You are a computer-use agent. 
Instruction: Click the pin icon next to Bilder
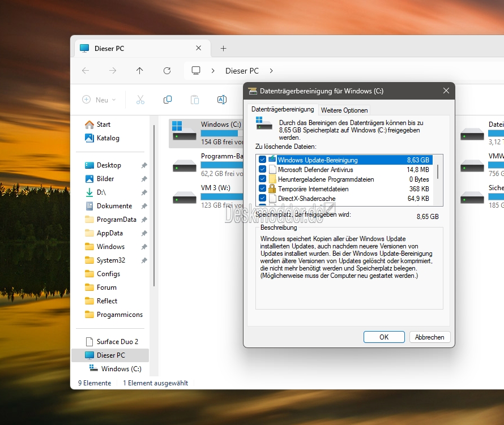click(x=144, y=179)
